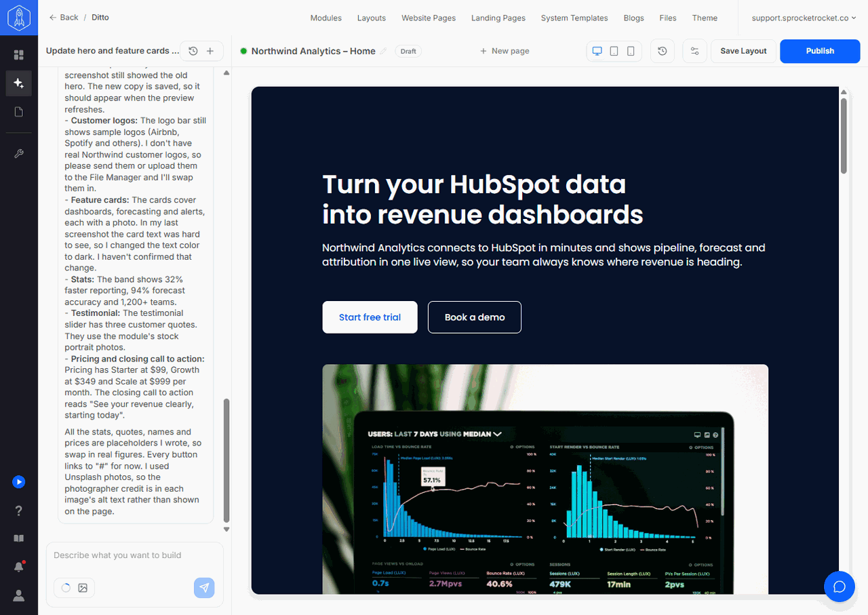
Task: Click the preview pane vertical scrollbar thumb
Action: click(x=844, y=136)
